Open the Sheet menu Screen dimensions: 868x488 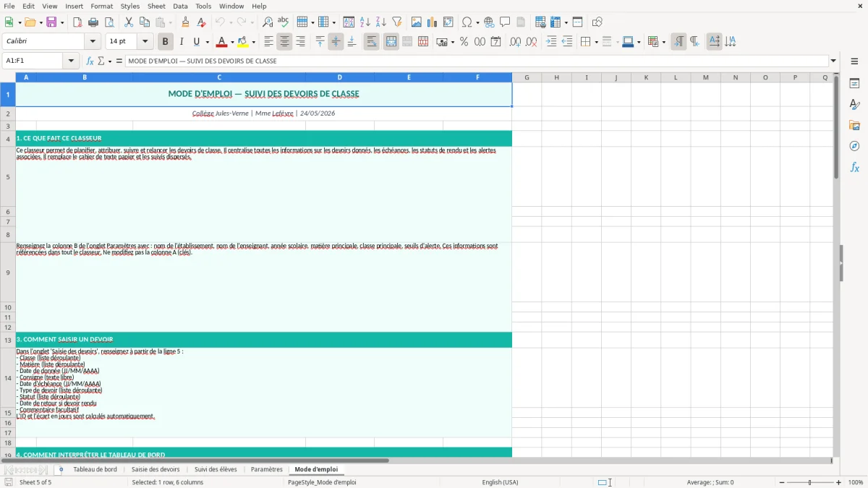coord(156,6)
